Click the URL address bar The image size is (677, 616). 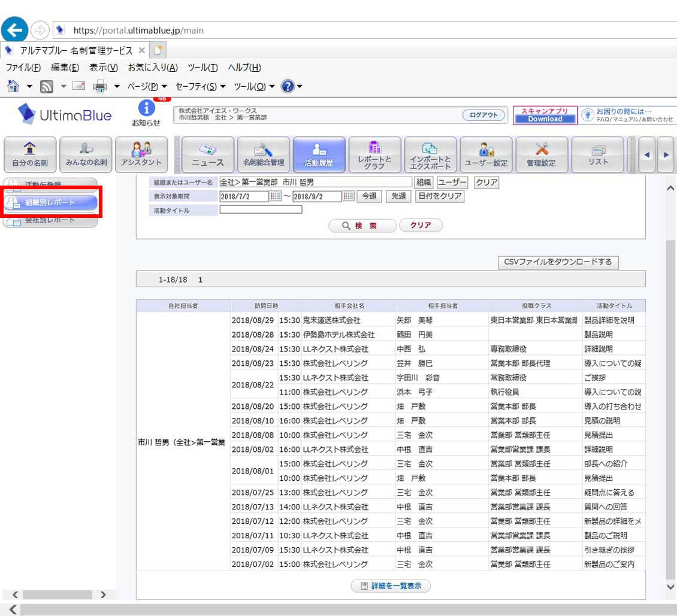[365, 30]
